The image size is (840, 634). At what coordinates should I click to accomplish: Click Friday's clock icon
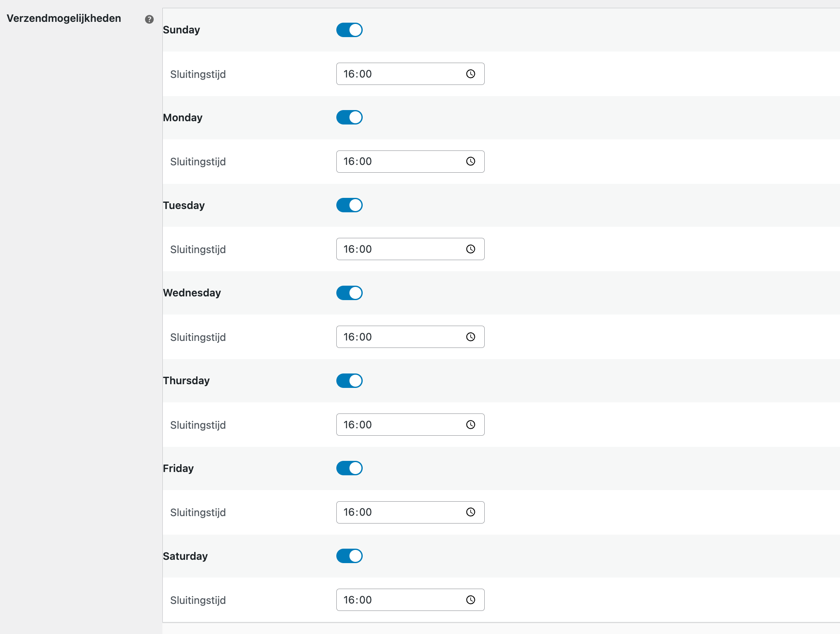pyautogui.click(x=470, y=512)
